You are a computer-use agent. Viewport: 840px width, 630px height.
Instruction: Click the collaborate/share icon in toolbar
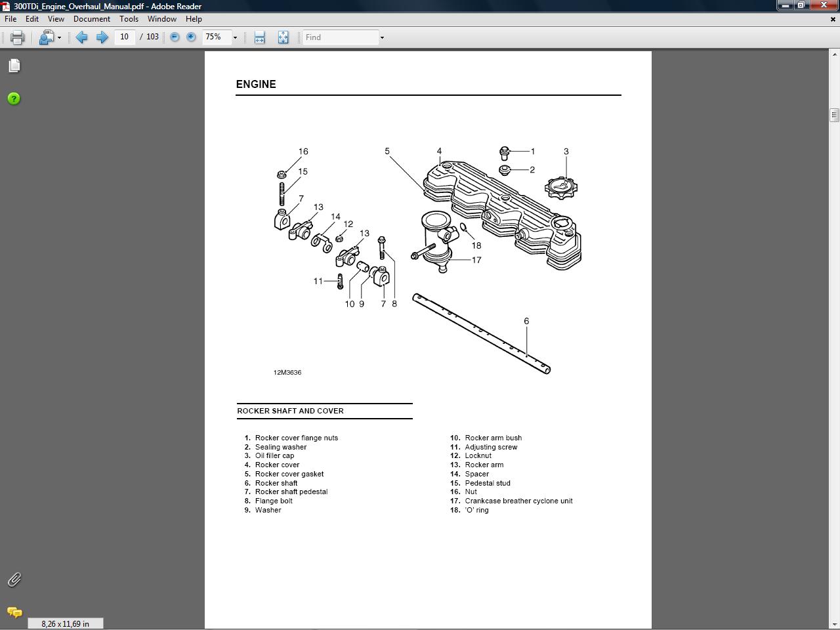[46, 37]
